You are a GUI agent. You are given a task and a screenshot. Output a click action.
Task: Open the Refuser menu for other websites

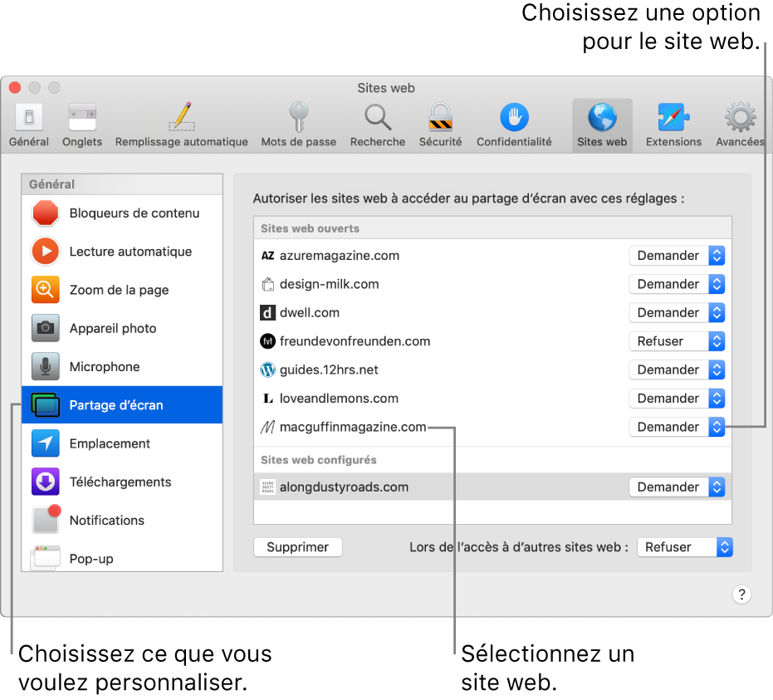coord(684,546)
